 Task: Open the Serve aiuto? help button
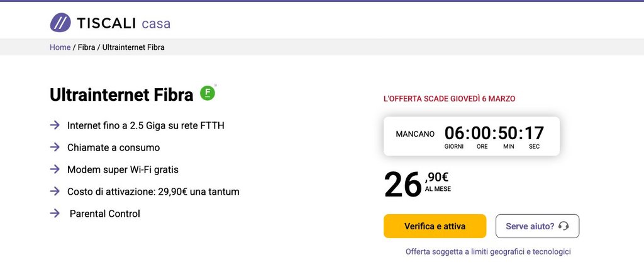tap(536, 226)
